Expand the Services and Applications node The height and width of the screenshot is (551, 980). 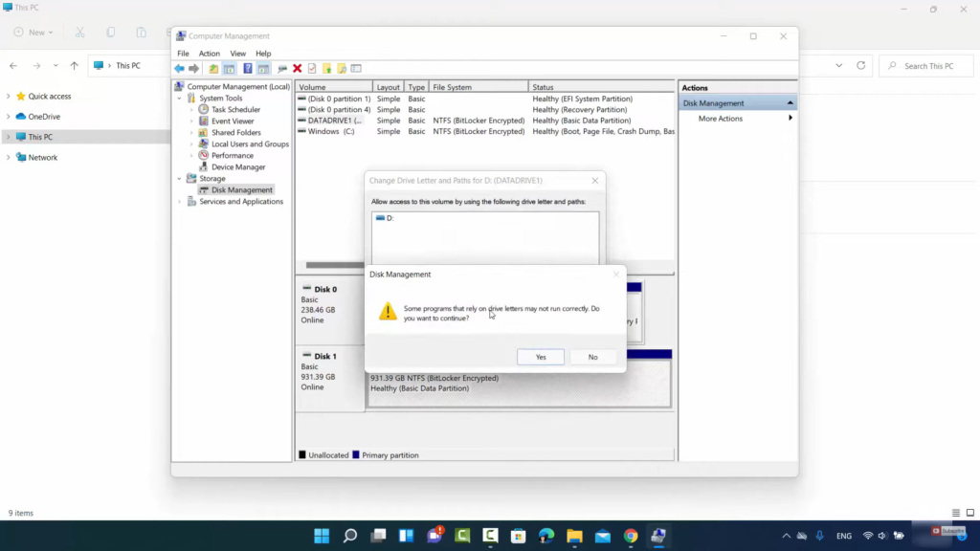(180, 202)
